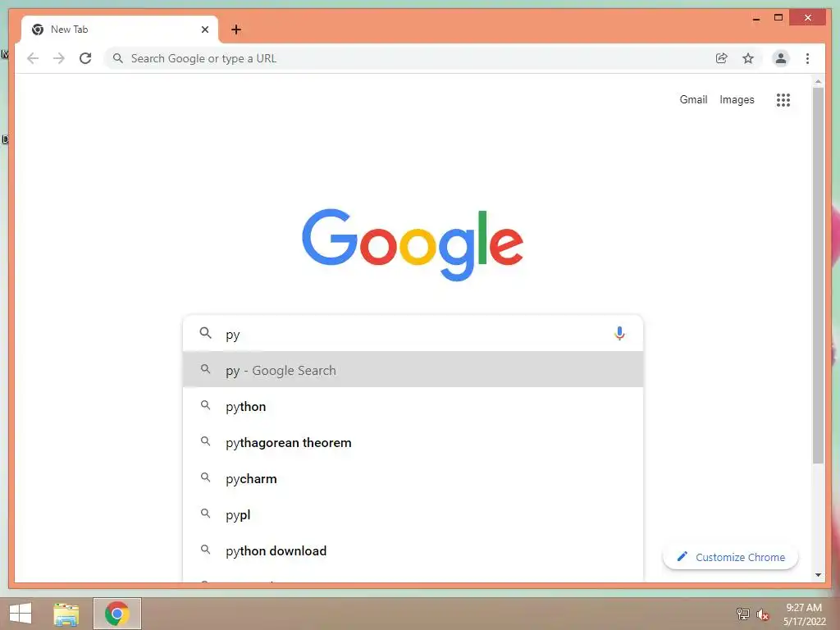Select the New Tab tab
840x630 pixels.
click(120, 30)
